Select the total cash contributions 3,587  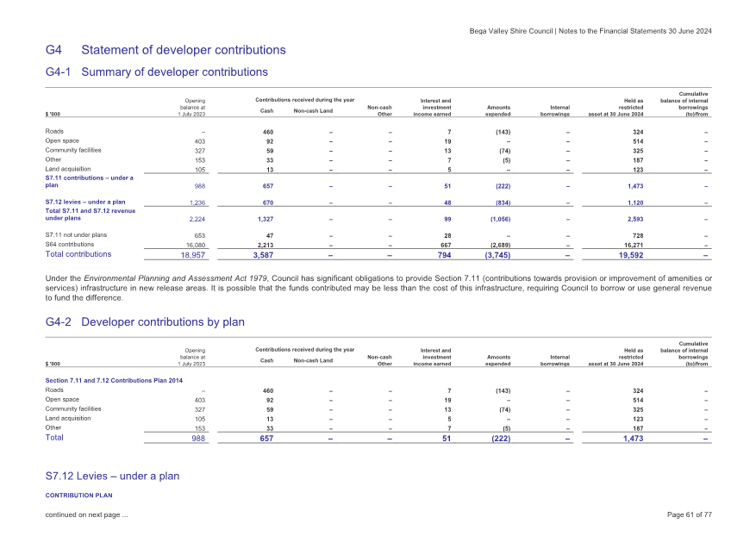pyautogui.click(x=263, y=255)
